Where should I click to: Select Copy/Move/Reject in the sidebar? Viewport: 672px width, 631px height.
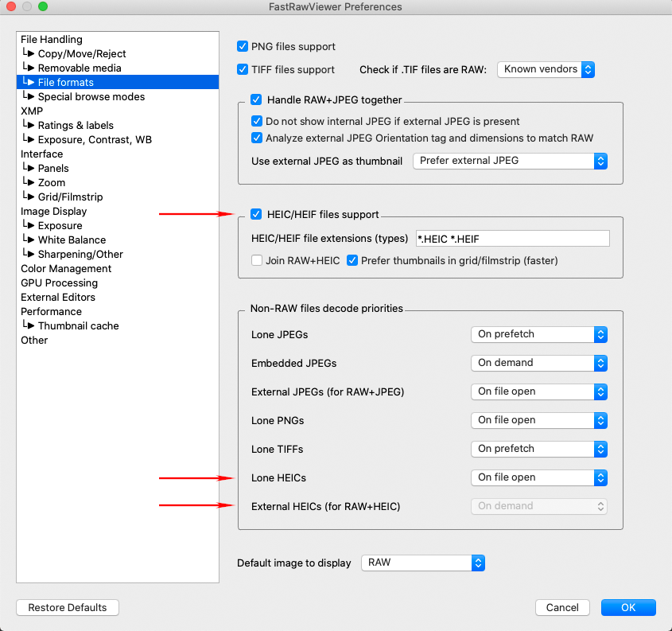coord(82,54)
